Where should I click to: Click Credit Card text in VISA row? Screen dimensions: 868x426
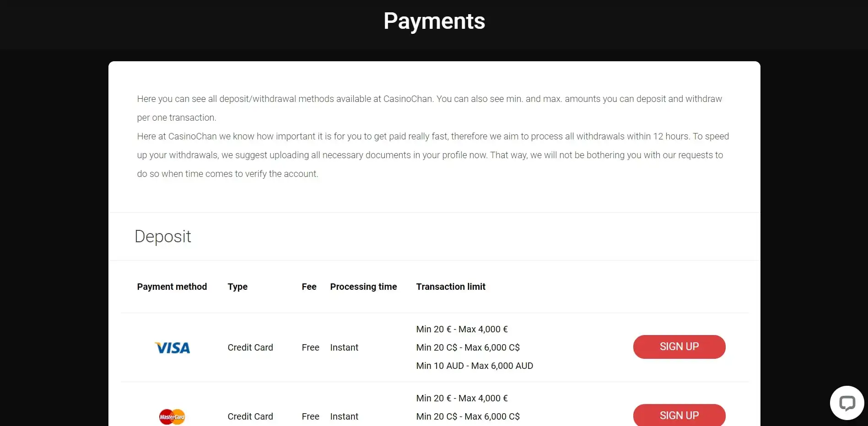pyautogui.click(x=250, y=347)
